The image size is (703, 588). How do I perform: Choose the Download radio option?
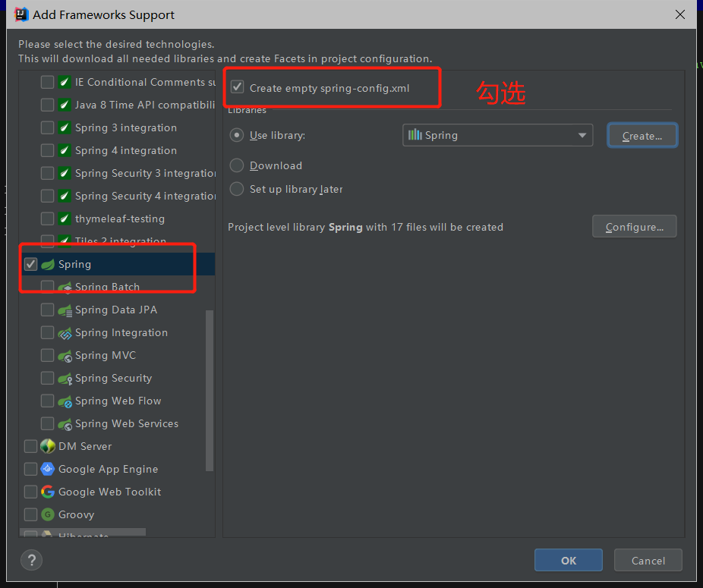tap(237, 165)
